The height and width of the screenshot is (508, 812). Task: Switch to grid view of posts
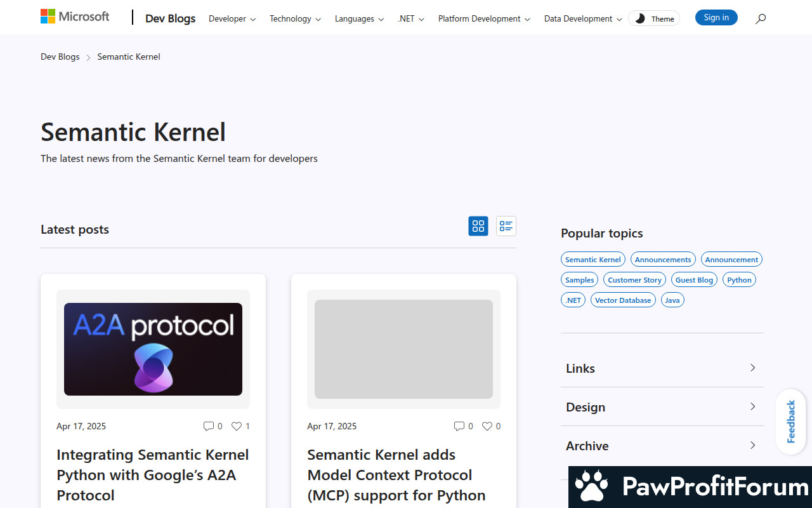coord(478,226)
